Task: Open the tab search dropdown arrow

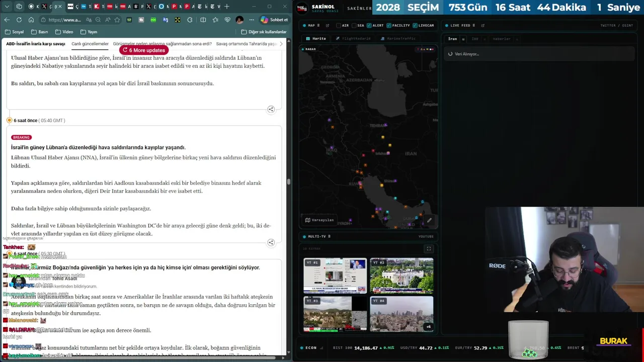Action: 7,7
